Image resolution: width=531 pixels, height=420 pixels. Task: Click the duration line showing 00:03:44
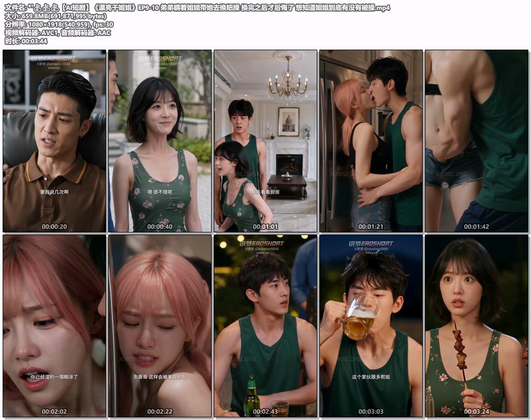click(x=26, y=41)
